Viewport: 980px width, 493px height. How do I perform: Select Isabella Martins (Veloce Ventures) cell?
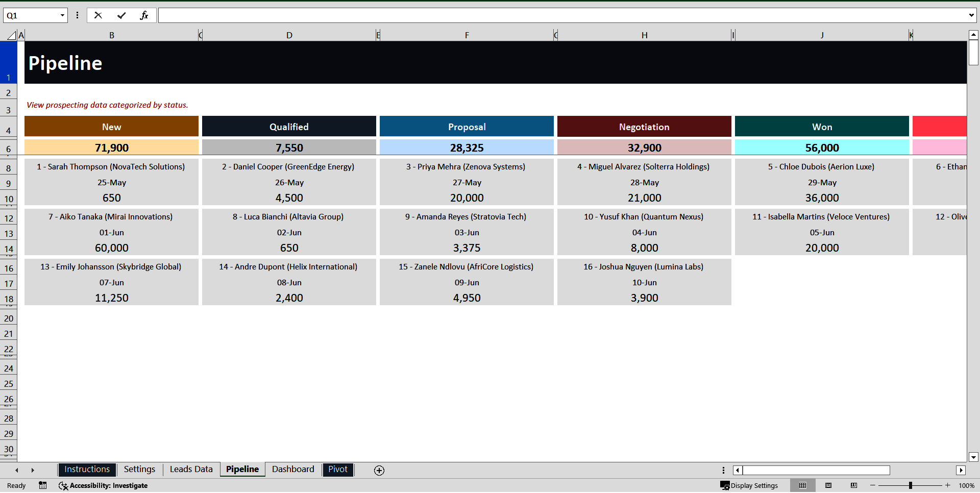click(x=822, y=217)
